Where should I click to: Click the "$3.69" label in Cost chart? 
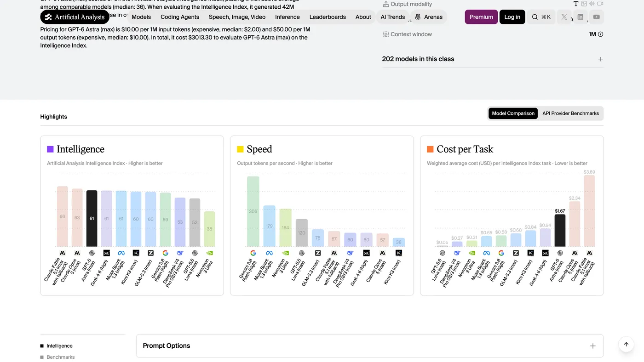[589, 172]
